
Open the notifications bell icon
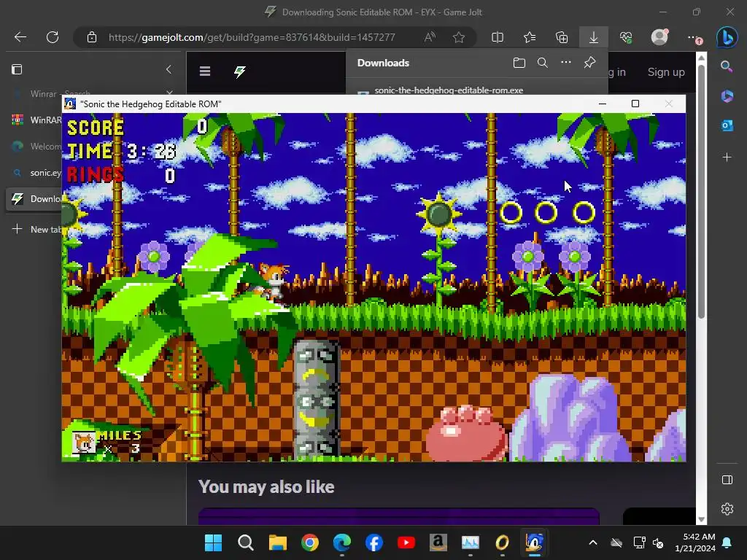[727, 542]
